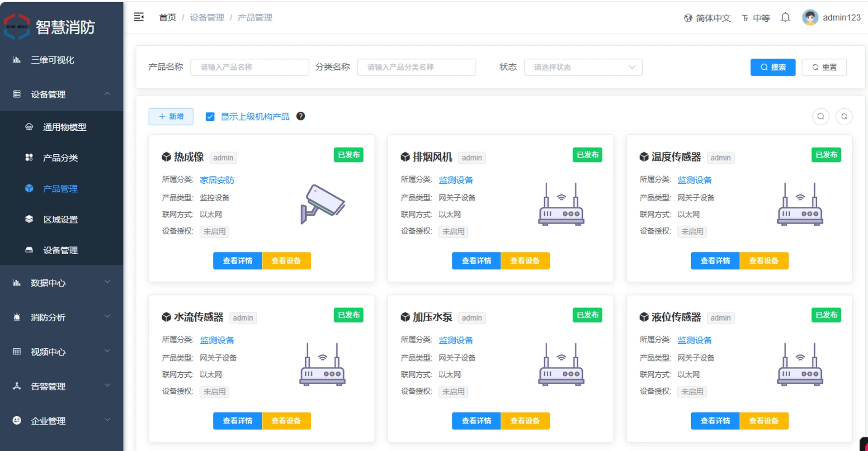The image size is (868, 451).
Task: Expand the 视频中心 menu
Action: click(61, 351)
